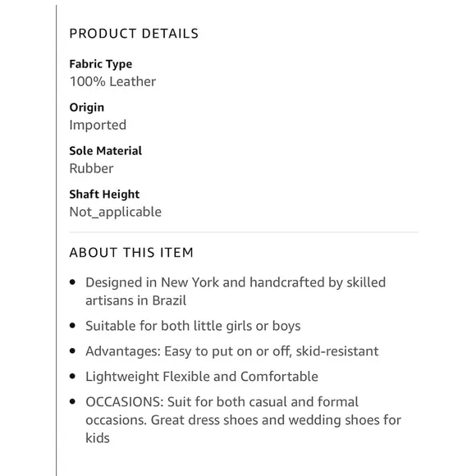Click the bullet point beside OCCASIONS
This screenshot has height=476, width=476.
pos(72,401)
